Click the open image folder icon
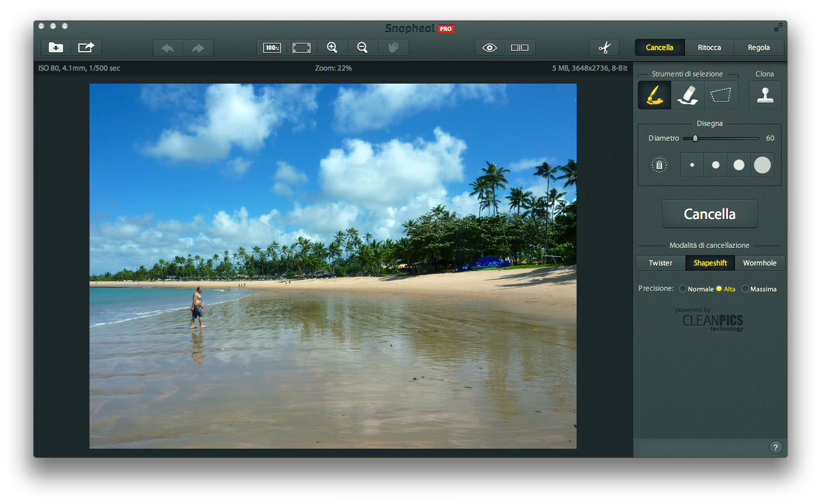Image resolution: width=821 pixels, height=504 pixels. (56, 48)
